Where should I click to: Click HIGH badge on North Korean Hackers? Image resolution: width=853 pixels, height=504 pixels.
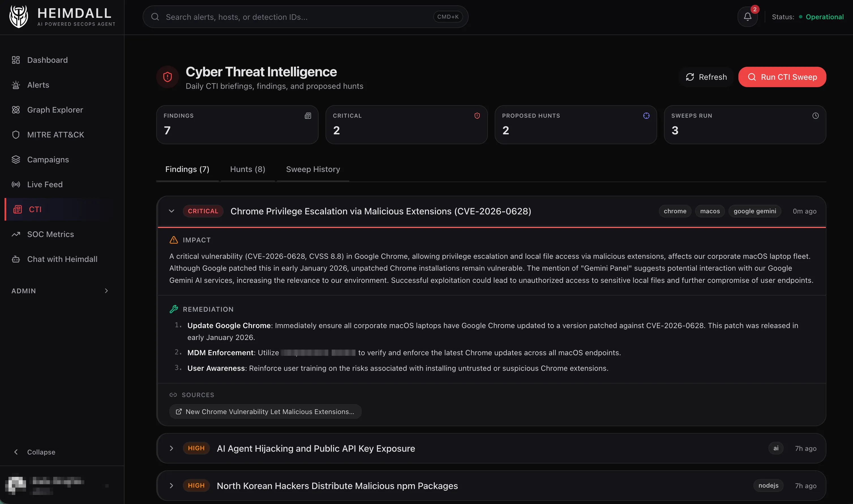pyautogui.click(x=196, y=486)
